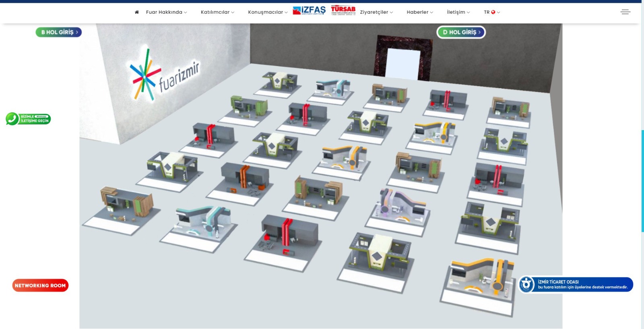The image size is (644, 329).
Task: Open WhatsApp 'Bizimle İletişime Geçin' icon
Action: (x=28, y=119)
